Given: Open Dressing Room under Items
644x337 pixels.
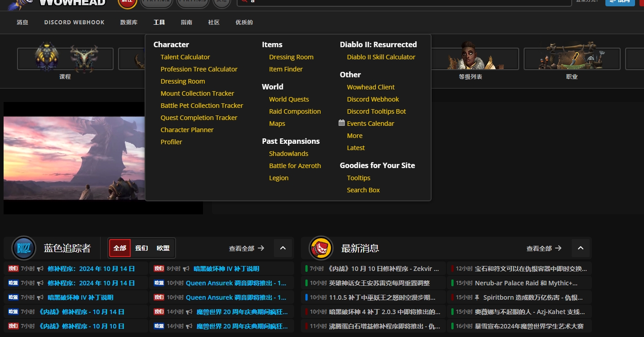Looking at the screenshot, I should [x=291, y=57].
